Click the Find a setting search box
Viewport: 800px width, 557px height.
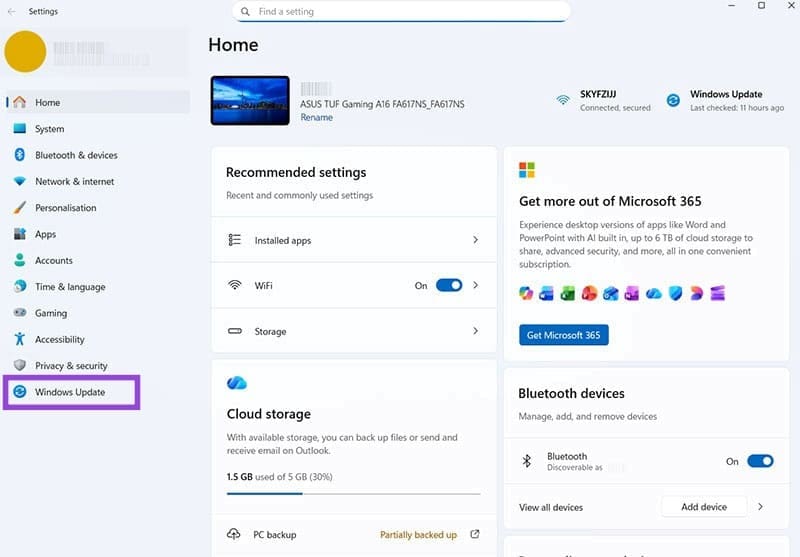click(402, 11)
